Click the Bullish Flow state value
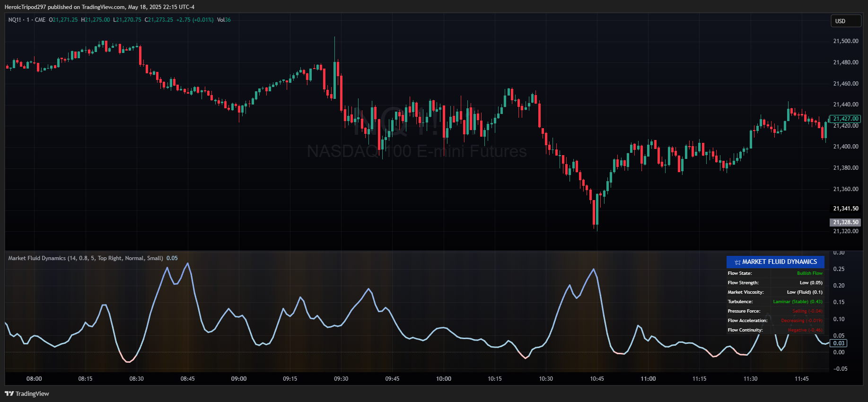 810,273
